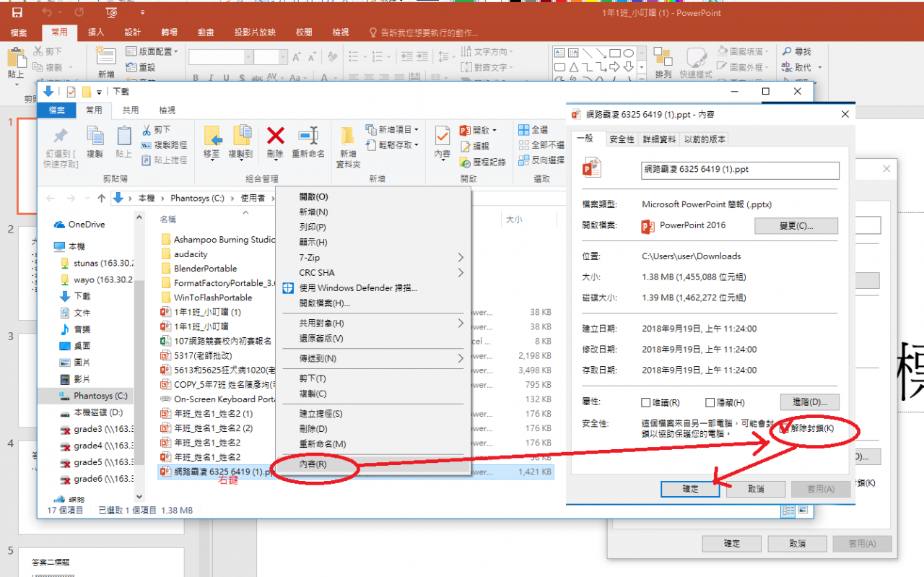
Task: Click the Properties (內容) checkmark icon in Explorer ribbon
Action: pyautogui.click(x=443, y=135)
